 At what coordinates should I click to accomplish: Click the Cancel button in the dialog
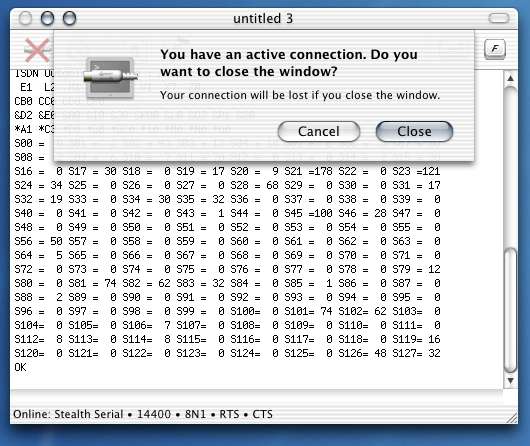319,132
